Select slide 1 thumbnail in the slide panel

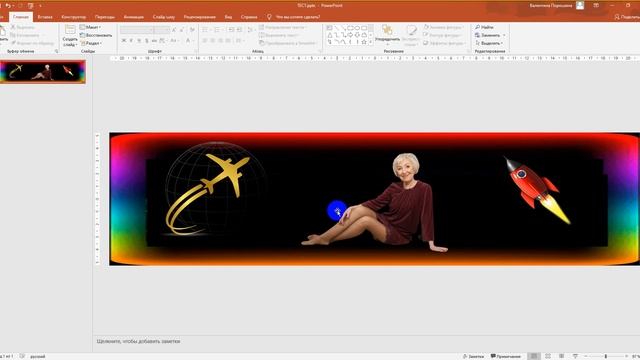pyautogui.click(x=43, y=72)
